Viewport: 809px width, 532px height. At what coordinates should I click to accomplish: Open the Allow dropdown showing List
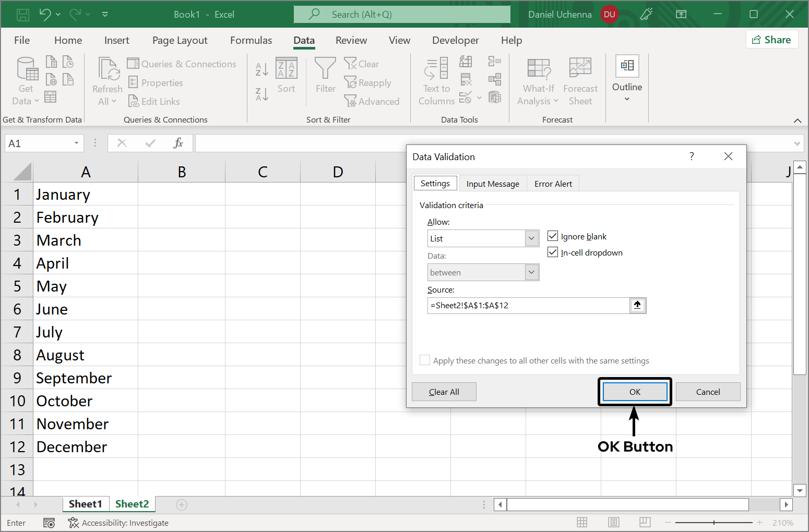point(531,238)
